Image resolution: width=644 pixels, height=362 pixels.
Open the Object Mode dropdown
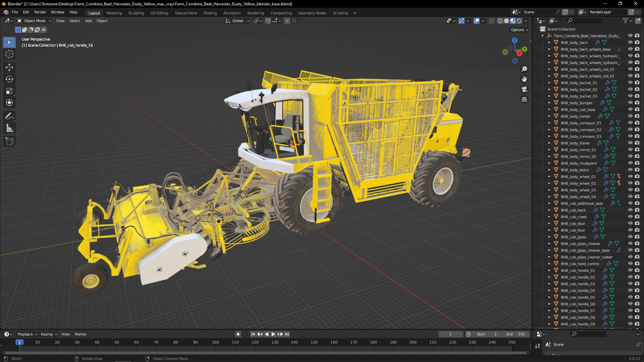point(34,21)
